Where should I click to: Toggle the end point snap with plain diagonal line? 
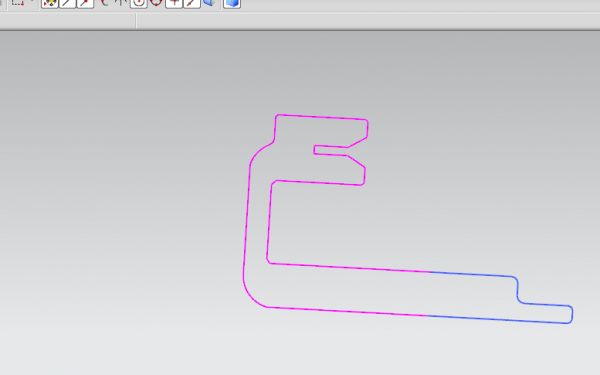point(67,3)
